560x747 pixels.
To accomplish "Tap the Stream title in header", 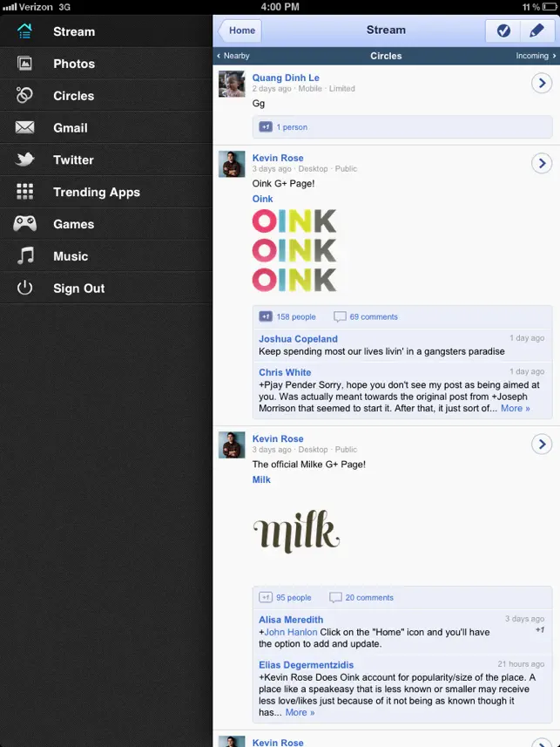I will pyautogui.click(x=386, y=30).
